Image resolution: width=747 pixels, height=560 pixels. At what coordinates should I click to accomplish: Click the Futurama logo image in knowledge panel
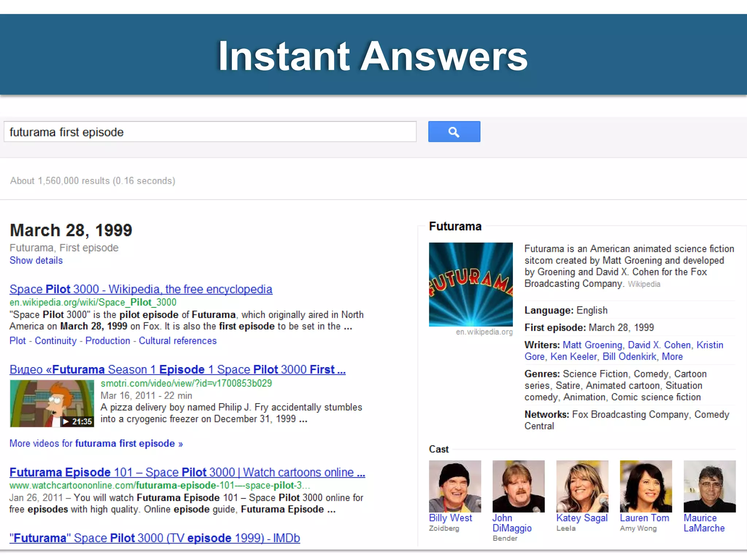pyautogui.click(x=471, y=284)
